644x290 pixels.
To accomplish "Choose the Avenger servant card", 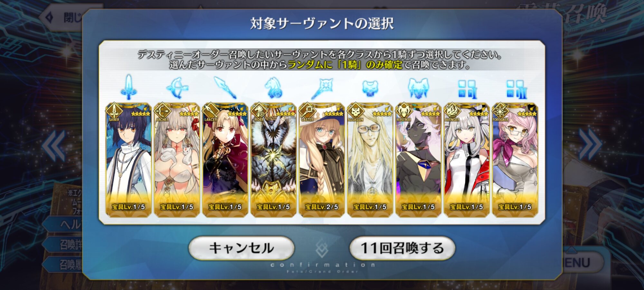I will [x=467, y=160].
